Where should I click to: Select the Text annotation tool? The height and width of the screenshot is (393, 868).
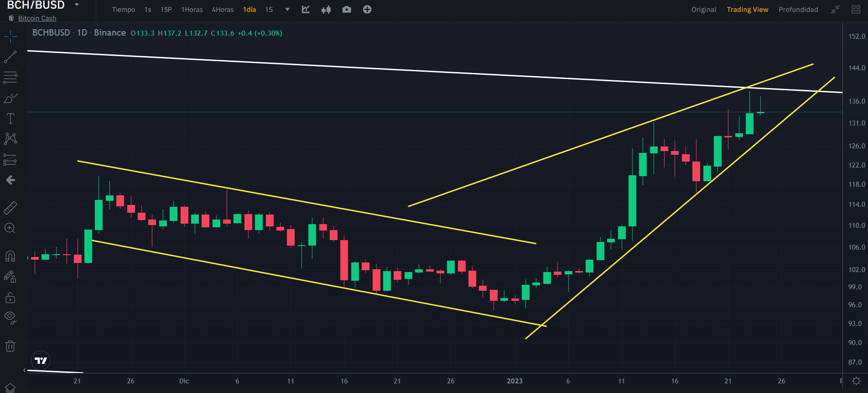(x=10, y=118)
